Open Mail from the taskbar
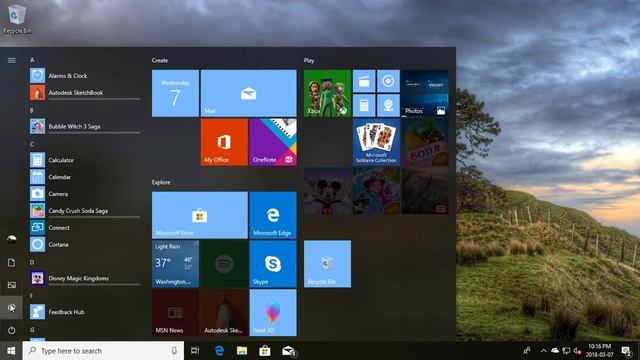Viewport: 640px width, 360px height. (288, 351)
